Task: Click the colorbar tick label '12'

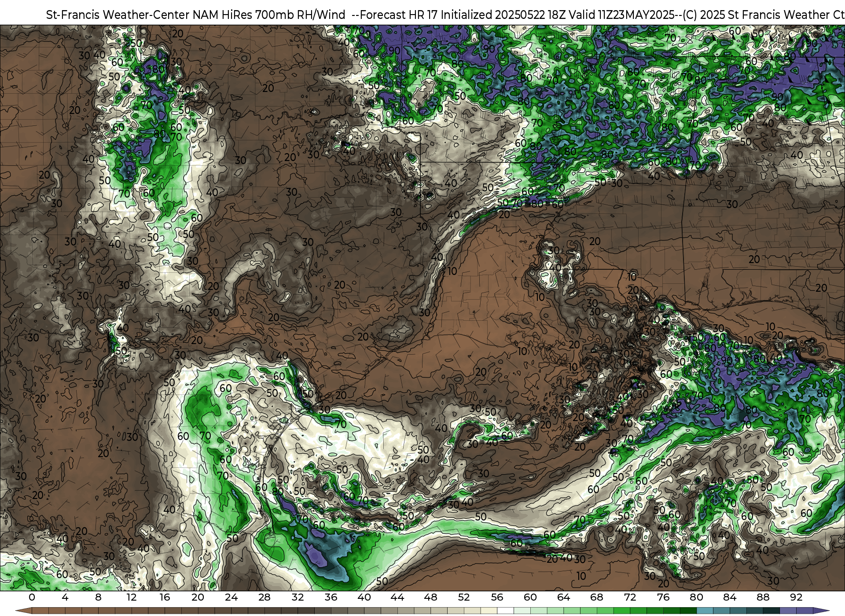Action: [132, 597]
